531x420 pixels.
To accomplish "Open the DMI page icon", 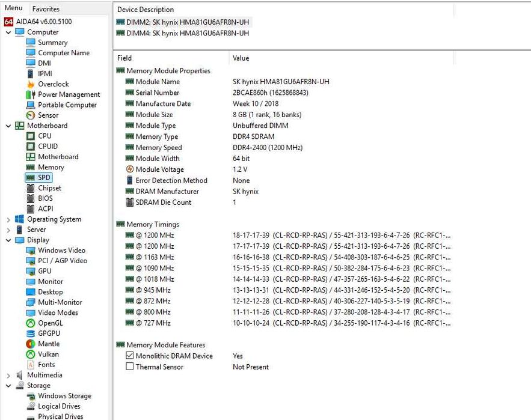I will [31, 63].
